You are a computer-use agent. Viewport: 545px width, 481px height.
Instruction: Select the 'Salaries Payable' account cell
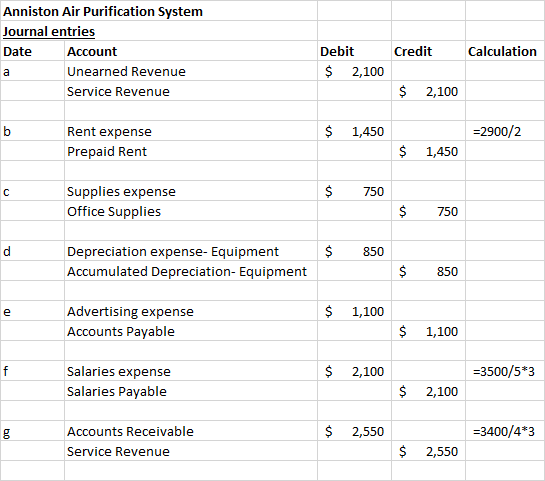point(191,391)
